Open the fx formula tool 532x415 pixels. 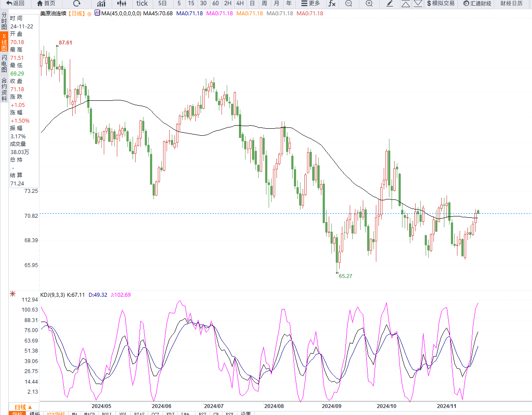pyautogui.click(x=332, y=3)
